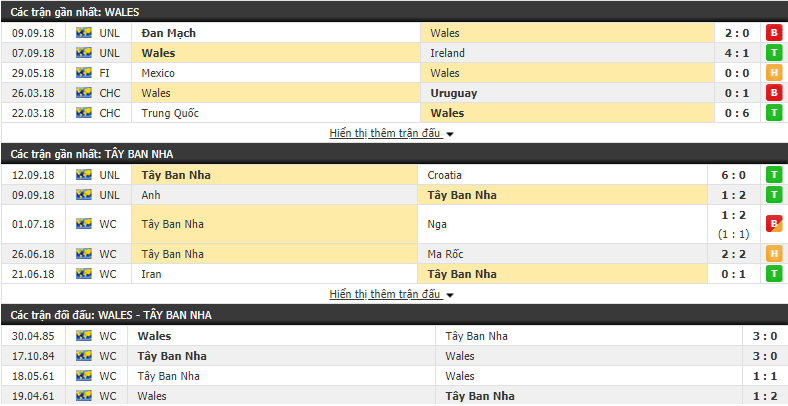Open Croatia team in 12.09.18 match
The image size is (788, 406).
pyautogui.click(x=444, y=175)
